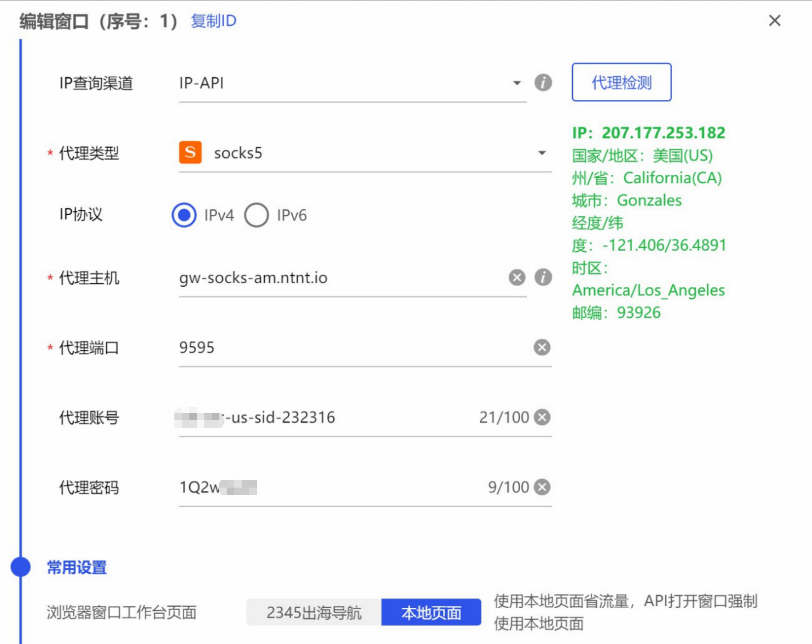Switch workbench to 2345出海导航
Viewport: 812px width, 644px height.
[x=314, y=612]
